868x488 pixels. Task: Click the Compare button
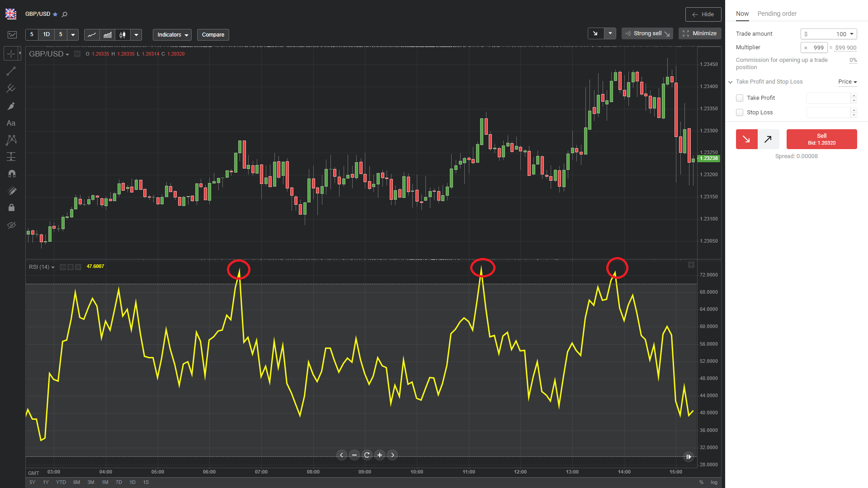point(213,35)
